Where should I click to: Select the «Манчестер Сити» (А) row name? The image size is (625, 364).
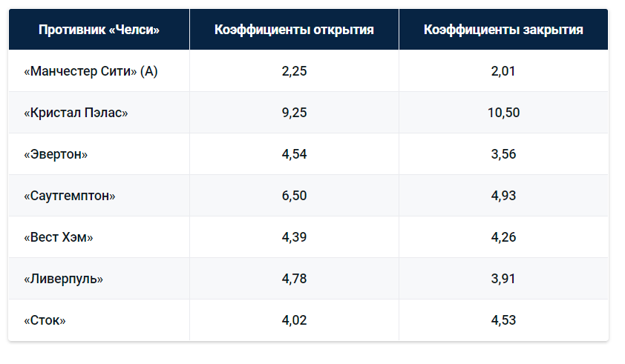coord(91,71)
